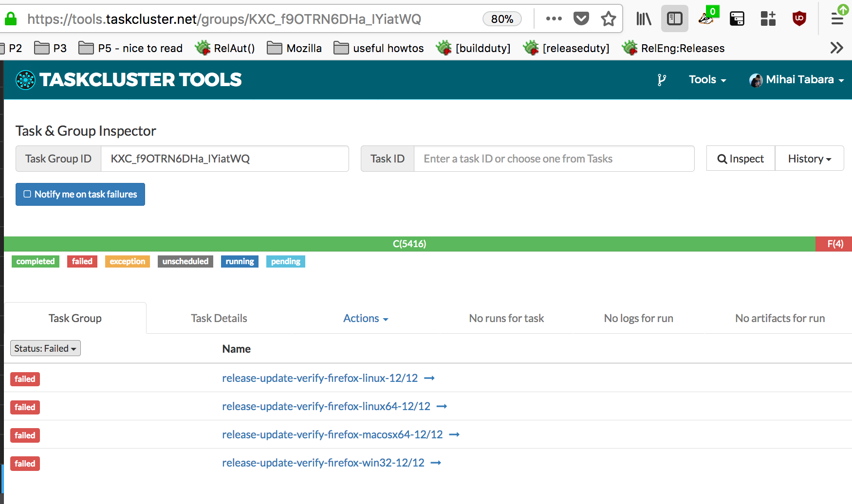This screenshot has width=852, height=504.
Task: Open the page actions three-dot menu
Action: pos(554,19)
